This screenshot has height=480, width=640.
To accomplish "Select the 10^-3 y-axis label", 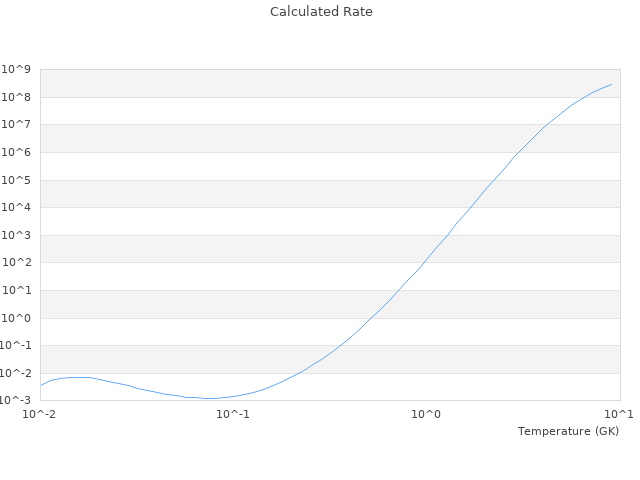I will [17, 401].
